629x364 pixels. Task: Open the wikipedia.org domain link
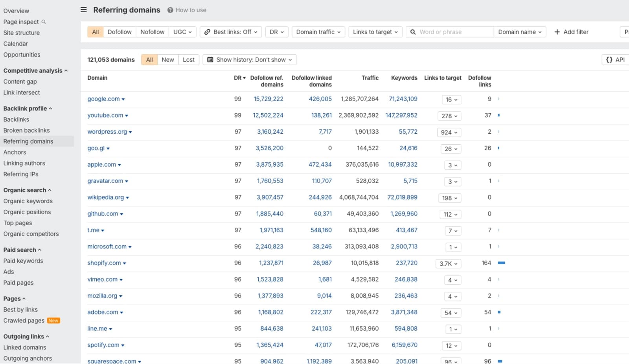coord(105,197)
